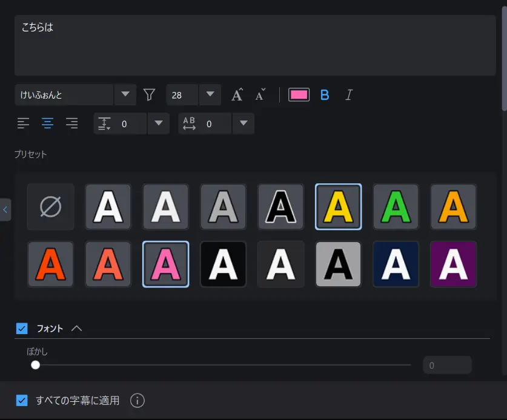
Task: Collapse the フォント section chevron
Action: (77, 329)
